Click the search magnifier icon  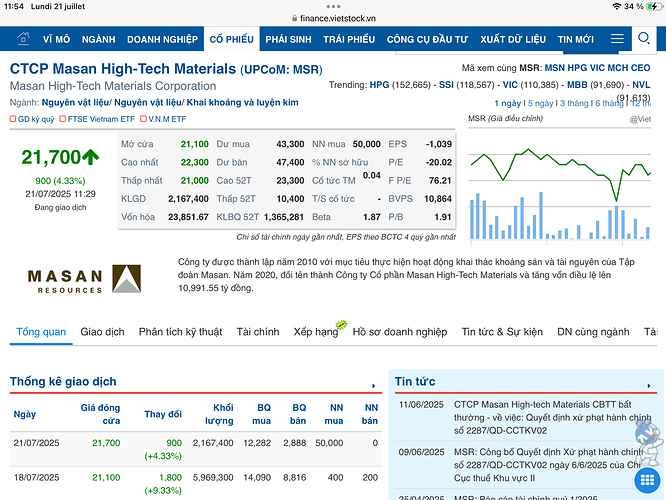point(644,38)
